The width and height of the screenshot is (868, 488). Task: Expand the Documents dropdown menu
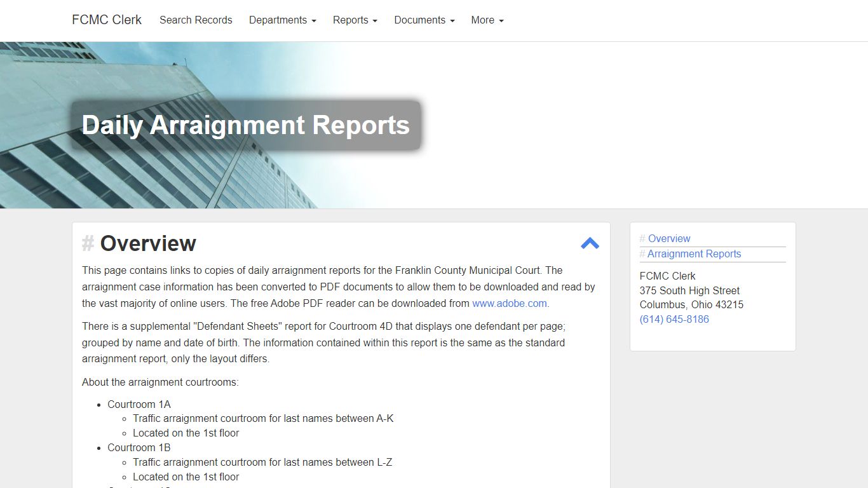(424, 20)
